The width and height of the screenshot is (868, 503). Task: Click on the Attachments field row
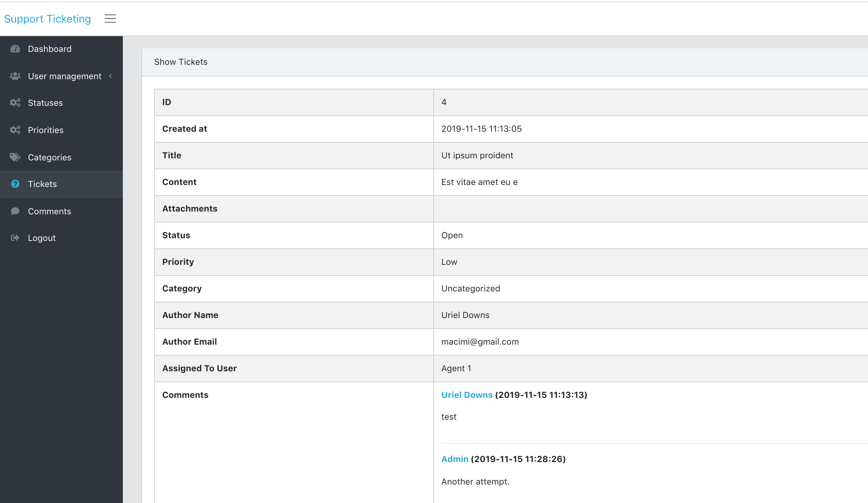coord(511,209)
